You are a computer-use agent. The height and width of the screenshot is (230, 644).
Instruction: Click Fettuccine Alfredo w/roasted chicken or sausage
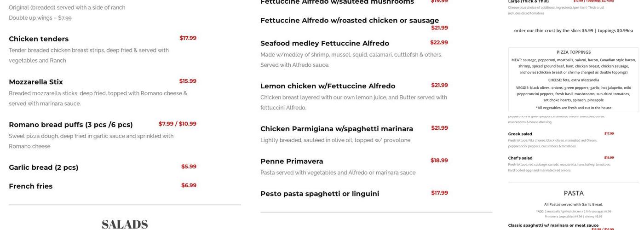point(350,20)
